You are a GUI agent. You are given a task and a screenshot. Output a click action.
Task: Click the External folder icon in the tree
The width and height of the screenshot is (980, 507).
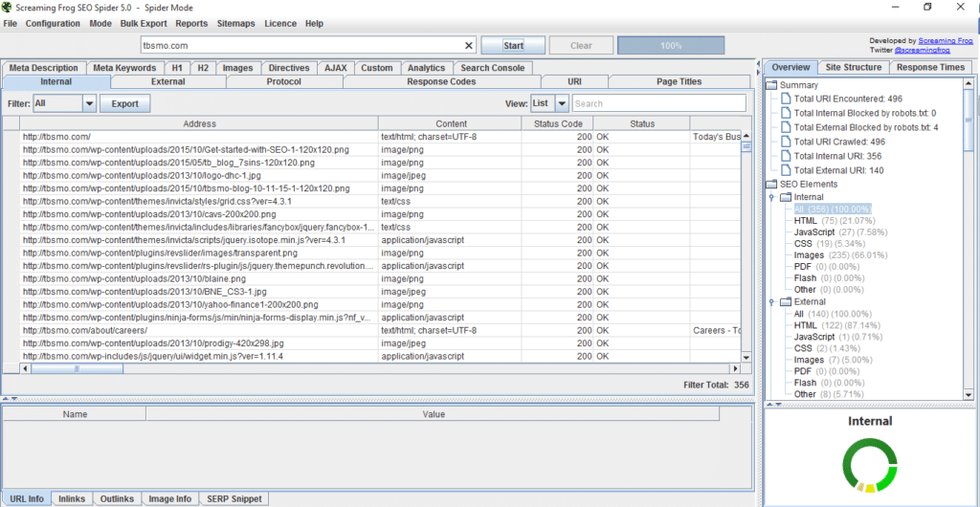[787, 302]
